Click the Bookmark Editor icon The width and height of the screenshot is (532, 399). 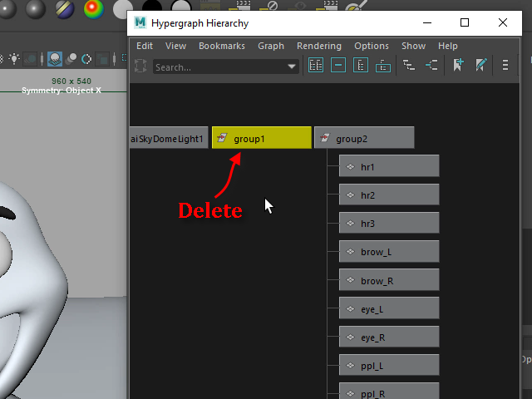click(x=480, y=66)
